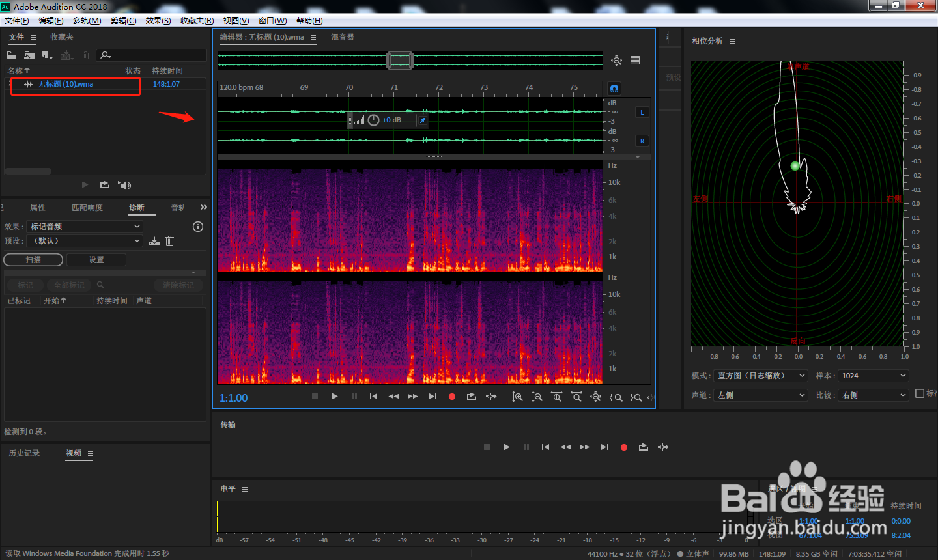
Task: Click the import file icon
Action: [x=29, y=55]
